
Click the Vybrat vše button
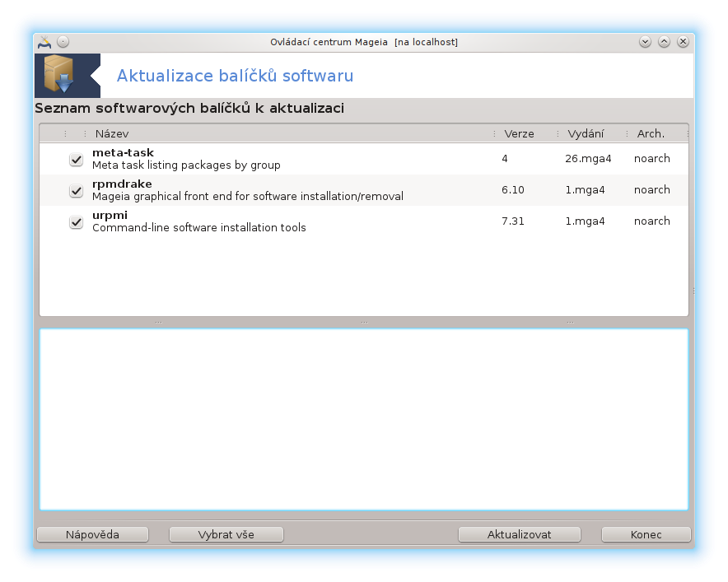tap(226, 534)
